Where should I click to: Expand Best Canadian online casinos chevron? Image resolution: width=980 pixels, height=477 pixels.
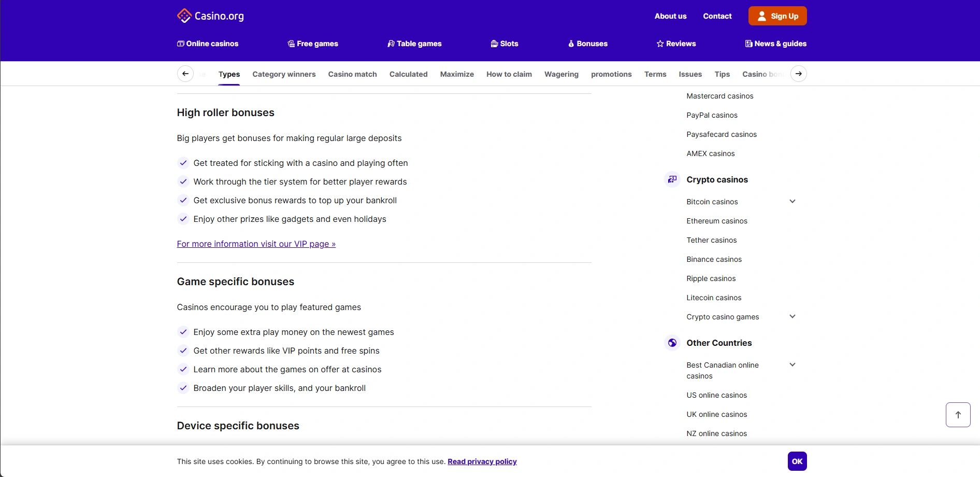(792, 364)
